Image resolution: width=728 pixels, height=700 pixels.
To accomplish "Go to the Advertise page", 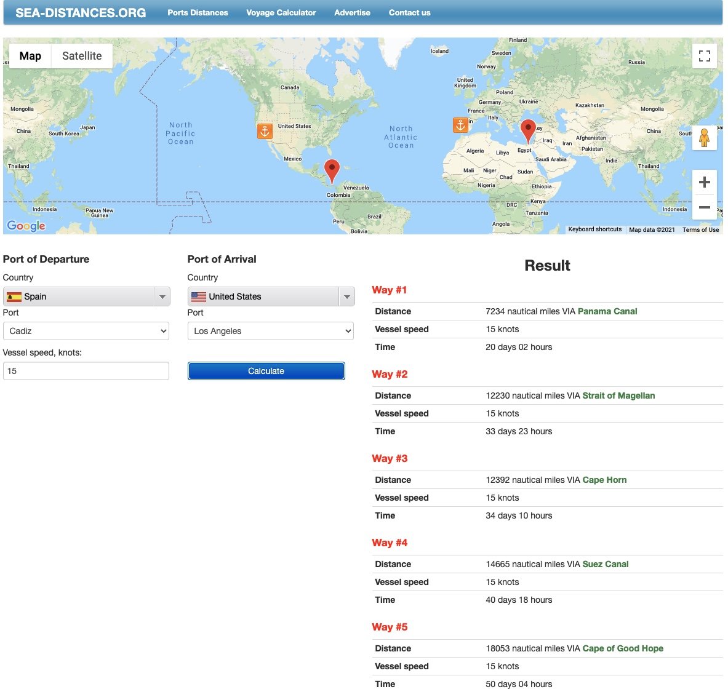I will (x=353, y=12).
